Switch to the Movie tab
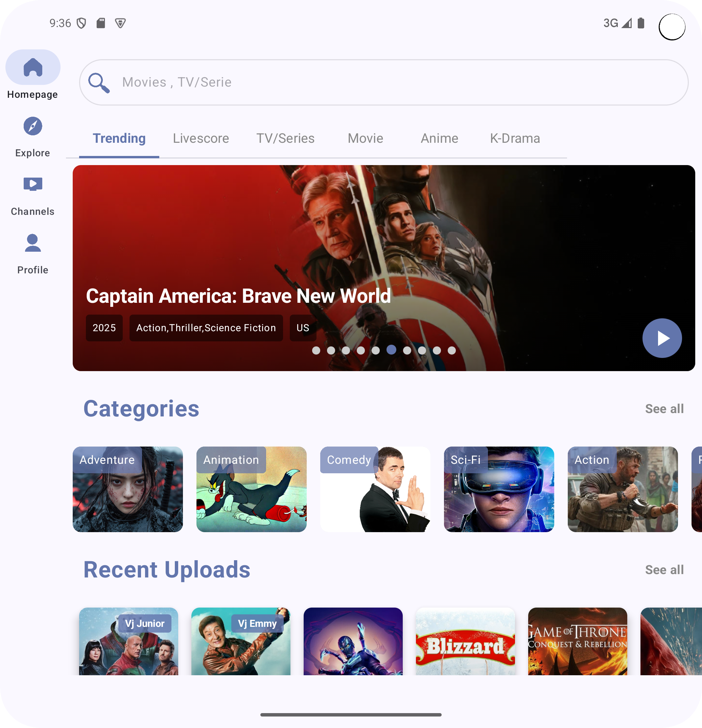The height and width of the screenshot is (728, 702). [x=365, y=139]
